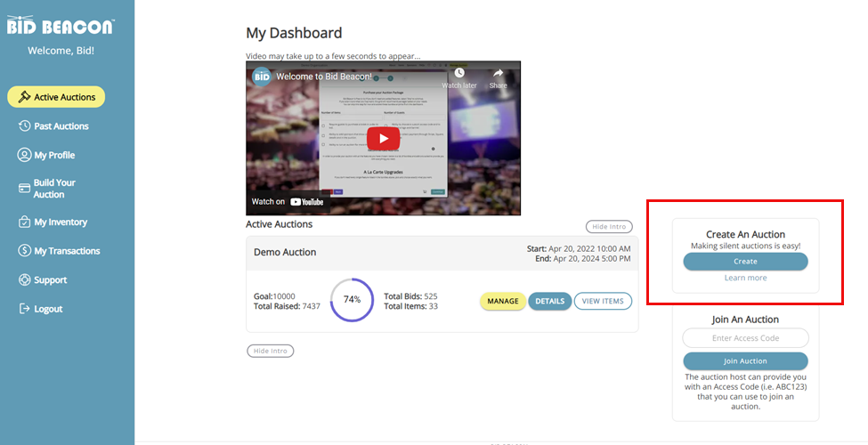The height and width of the screenshot is (445, 868).
Task: Open My Profile page
Action: 46,155
